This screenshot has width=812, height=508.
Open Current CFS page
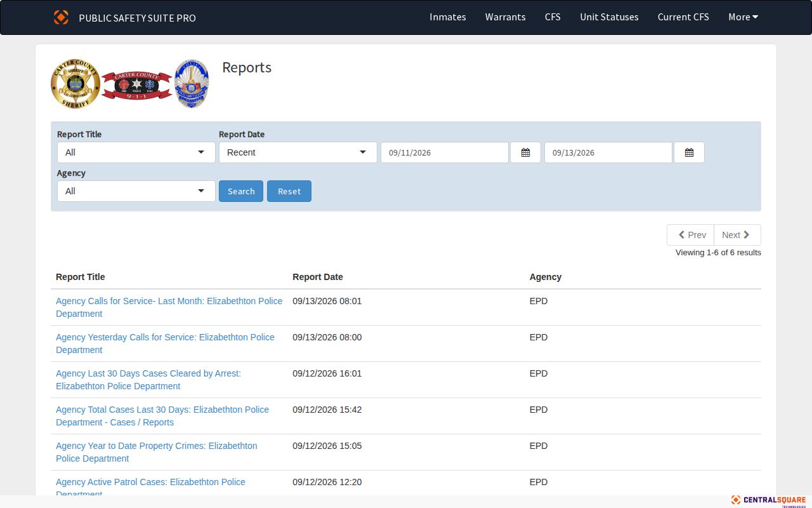click(683, 17)
